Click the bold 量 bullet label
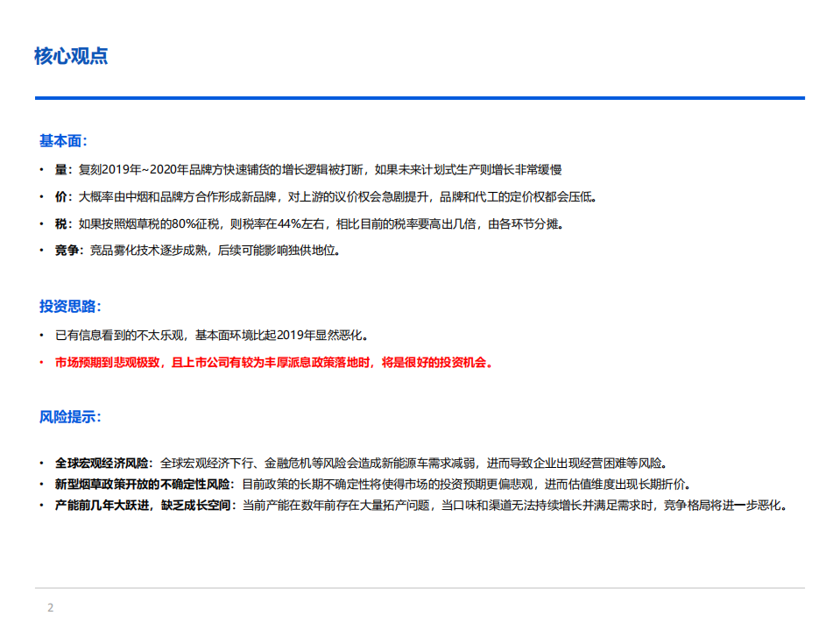Viewport: 840px width, 630px height. (60, 169)
